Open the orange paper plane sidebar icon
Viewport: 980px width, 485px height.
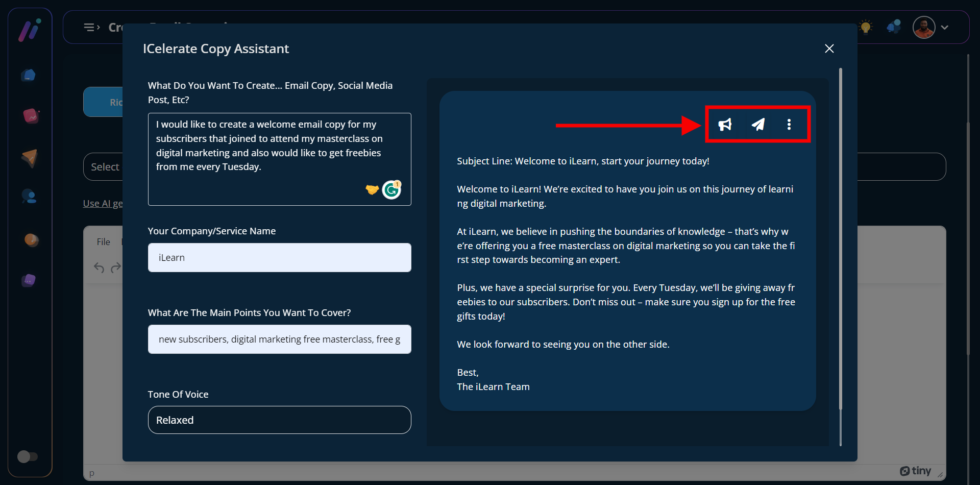(x=30, y=158)
